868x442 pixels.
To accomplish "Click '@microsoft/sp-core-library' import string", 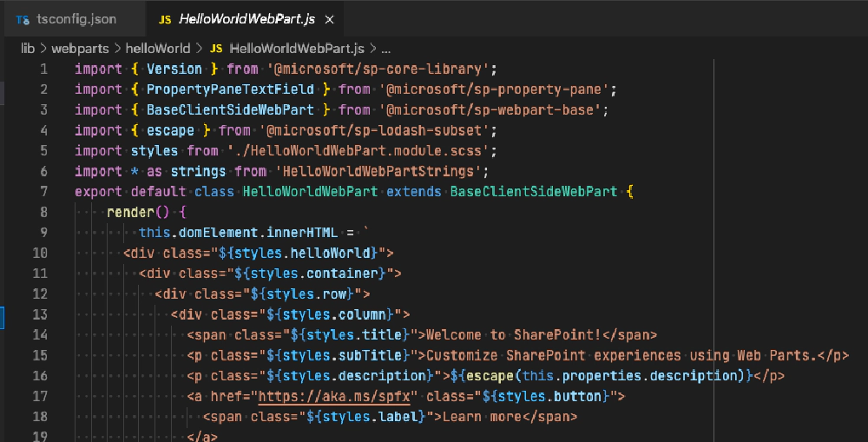I will click(x=378, y=69).
